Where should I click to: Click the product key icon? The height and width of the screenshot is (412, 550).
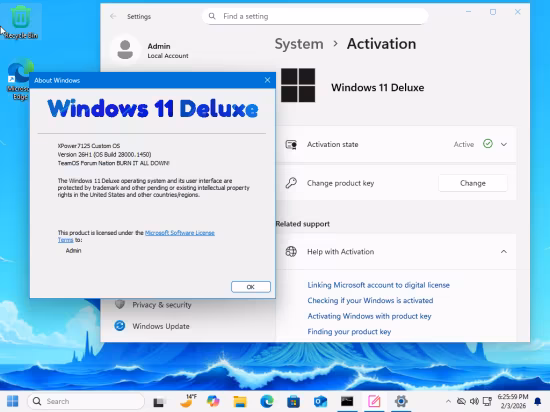tap(291, 183)
